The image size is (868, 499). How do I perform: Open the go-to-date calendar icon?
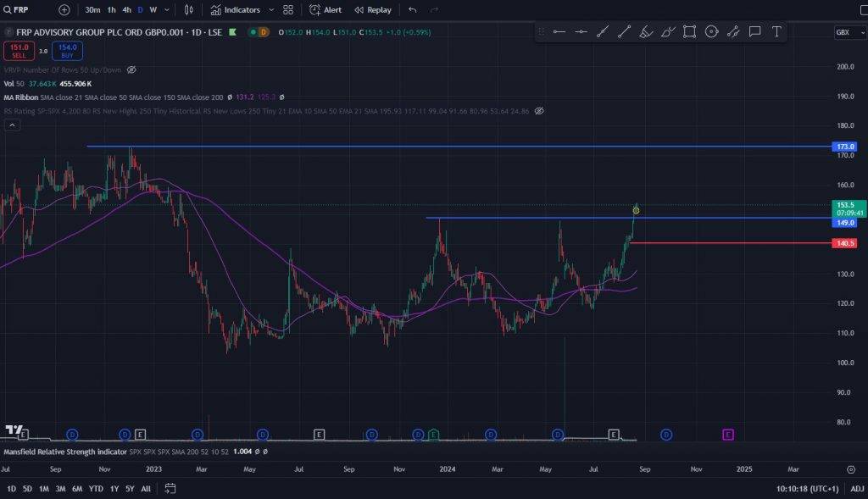point(170,489)
